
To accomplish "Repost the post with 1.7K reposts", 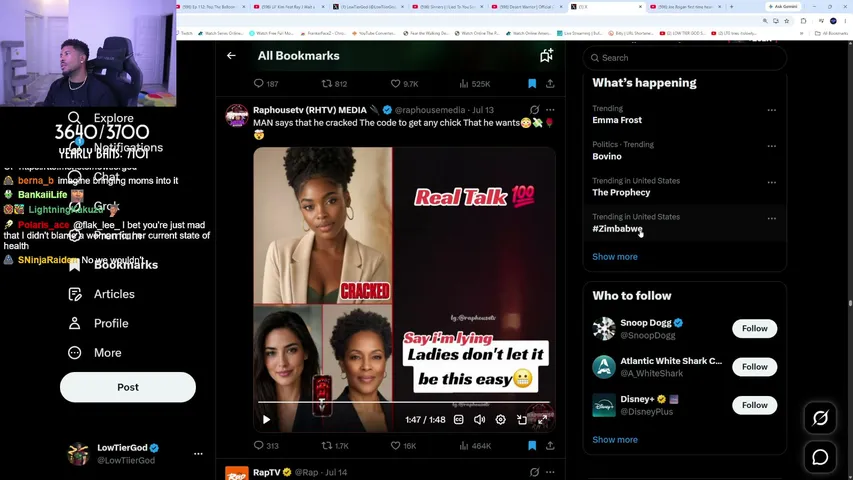I will point(335,445).
